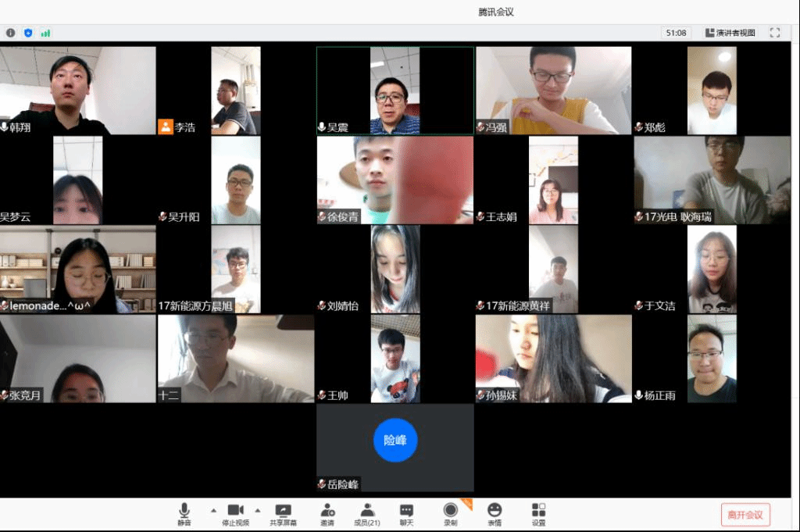The width and height of the screenshot is (800, 532).
Task: Stop the camera with 停止视频
Action: (235, 513)
